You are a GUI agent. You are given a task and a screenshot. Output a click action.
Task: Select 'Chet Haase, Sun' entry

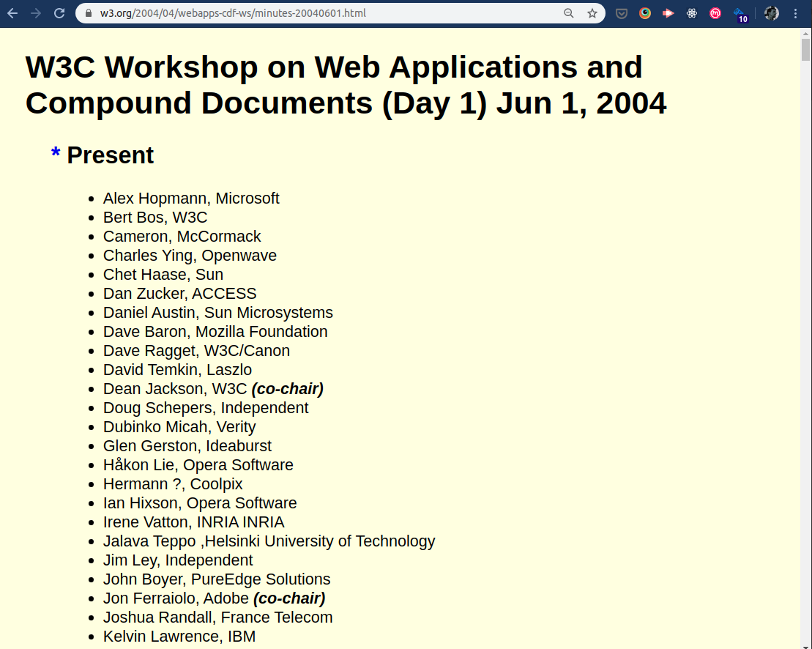coord(163,275)
